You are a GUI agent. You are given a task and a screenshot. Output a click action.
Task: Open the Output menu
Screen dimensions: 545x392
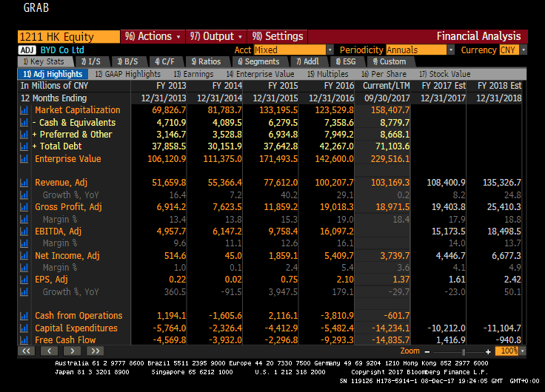(x=215, y=36)
